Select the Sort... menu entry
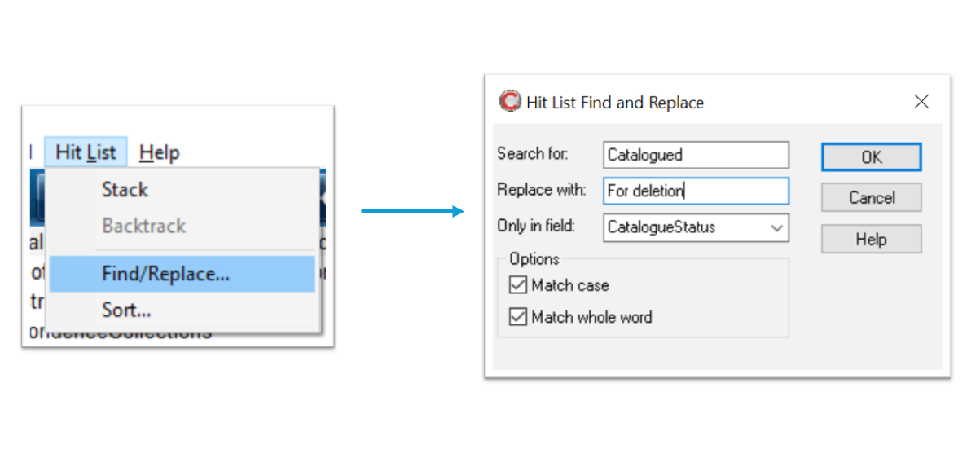Screen dimensions: 980x449 coord(126,310)
